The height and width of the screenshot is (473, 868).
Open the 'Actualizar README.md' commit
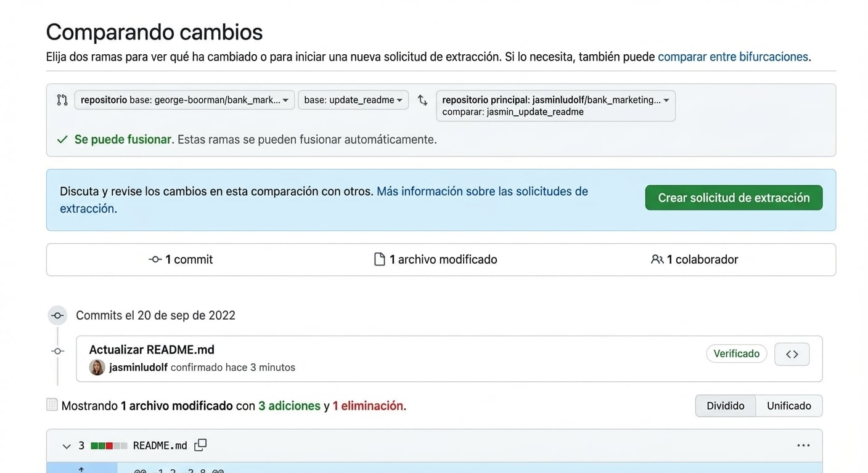point(152,350)
